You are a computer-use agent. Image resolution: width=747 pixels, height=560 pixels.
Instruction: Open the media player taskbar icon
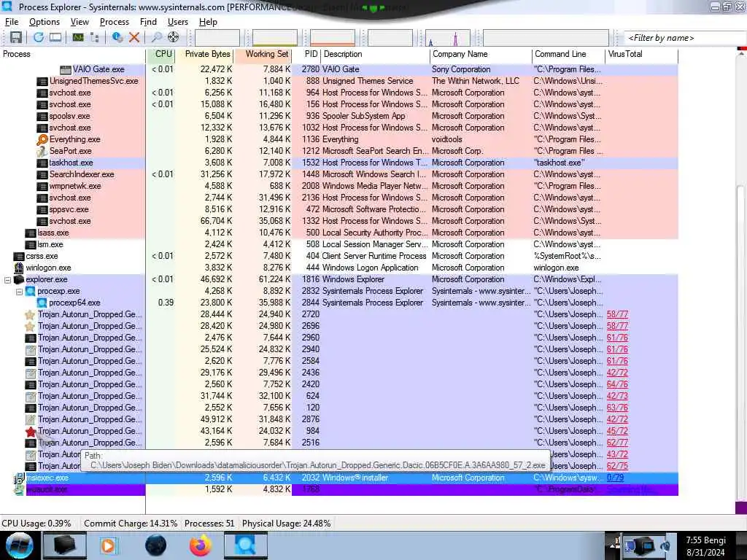(x=109, y=545)
